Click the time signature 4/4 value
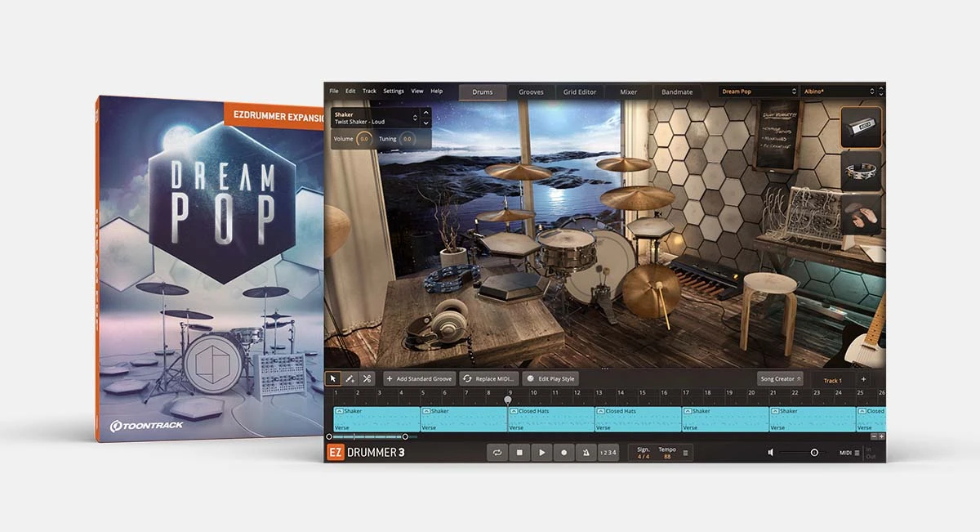The height and width of the screenshot is (532, 980). (x=644, y=456)
